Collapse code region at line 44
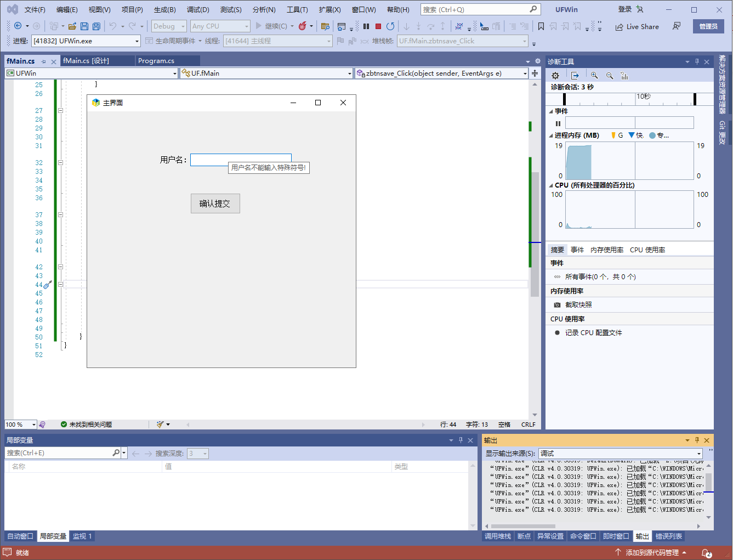733x560 pixels. click(x=60, y=284)
